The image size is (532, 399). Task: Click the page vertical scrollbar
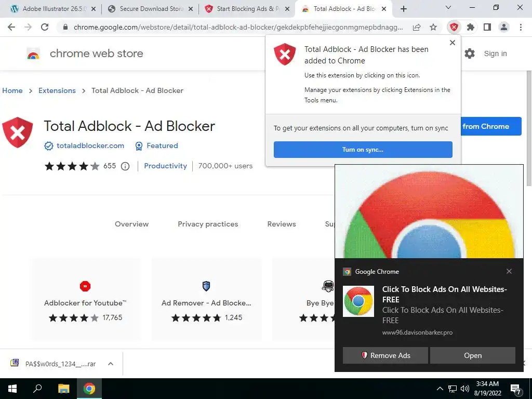[528, 129]
